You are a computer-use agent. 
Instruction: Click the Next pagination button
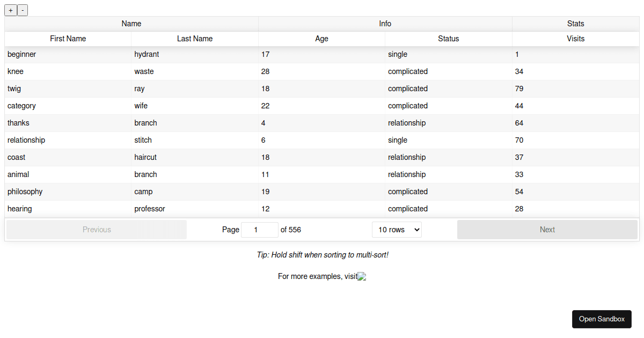click(x=547, y=229)
